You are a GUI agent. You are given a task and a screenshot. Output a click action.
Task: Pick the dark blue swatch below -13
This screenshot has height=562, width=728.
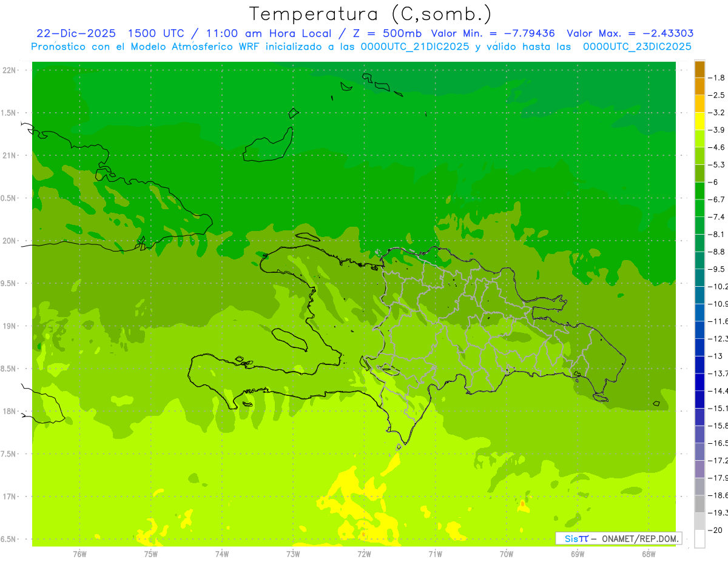[699, 364]
